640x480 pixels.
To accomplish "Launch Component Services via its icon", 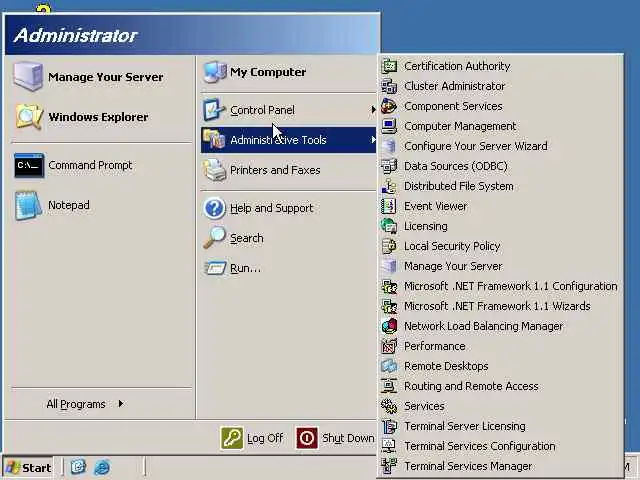I will [x=389, y=106].
